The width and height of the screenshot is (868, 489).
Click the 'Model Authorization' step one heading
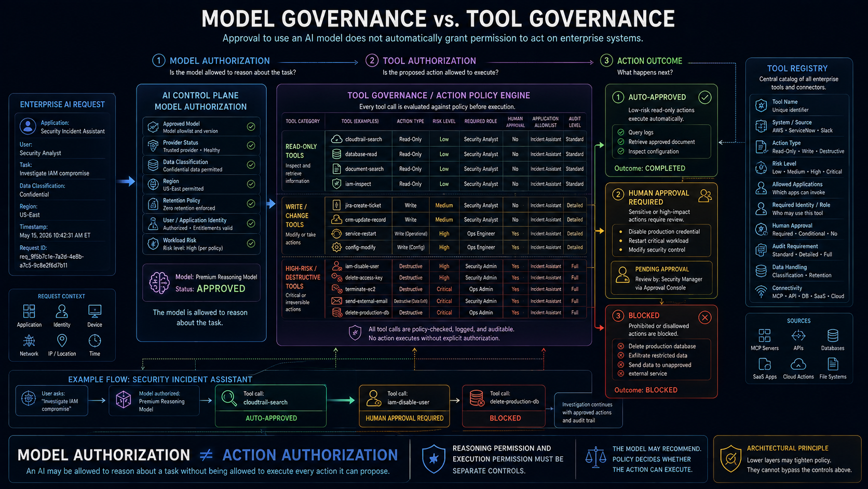[x=220, y=61]
